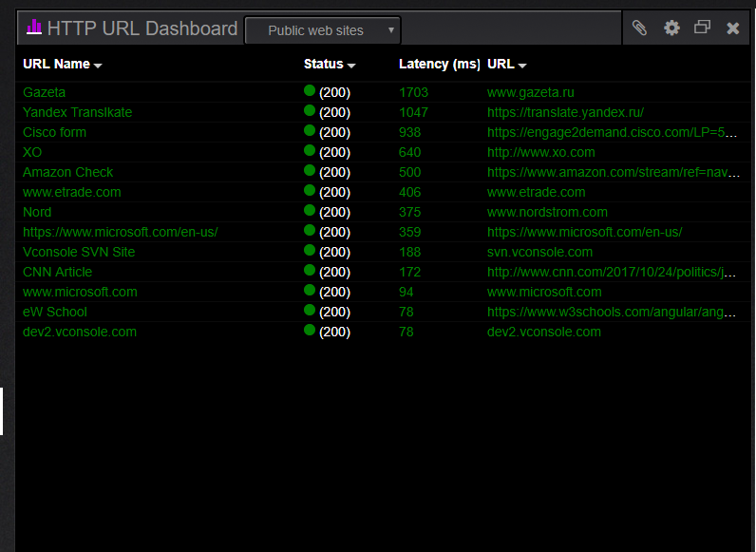Open the Cisco form entry
Viewport: 756px width, 552px height.
click(x=54, y=132)
